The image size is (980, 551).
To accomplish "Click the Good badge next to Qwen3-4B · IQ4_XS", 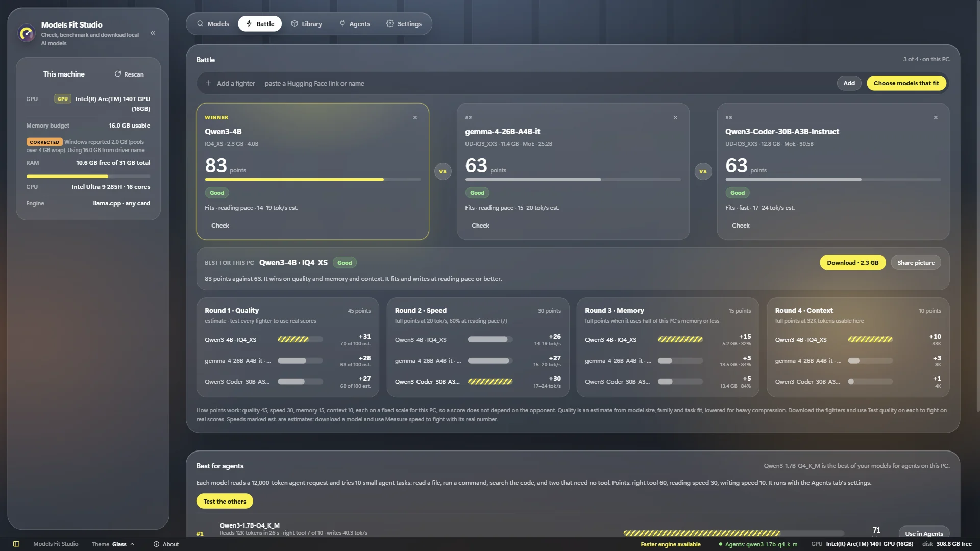I will click(345, 263).
